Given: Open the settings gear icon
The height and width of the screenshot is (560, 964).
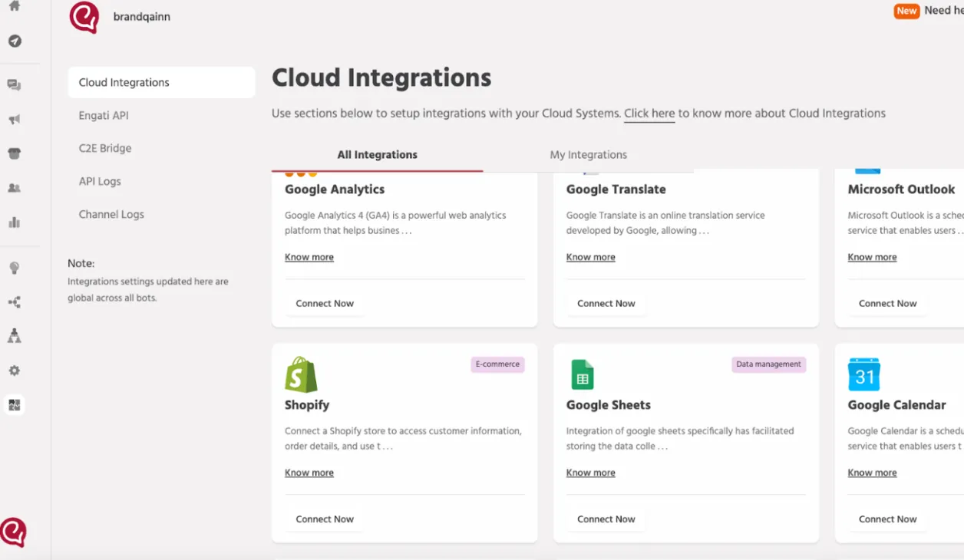Looking at the screenshot, I should point(14,371).
